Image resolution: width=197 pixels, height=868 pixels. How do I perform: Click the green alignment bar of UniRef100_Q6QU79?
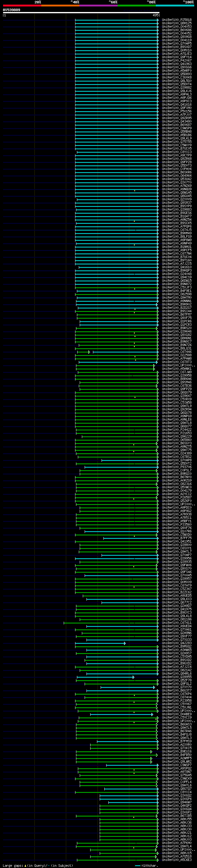coord(117,393)
